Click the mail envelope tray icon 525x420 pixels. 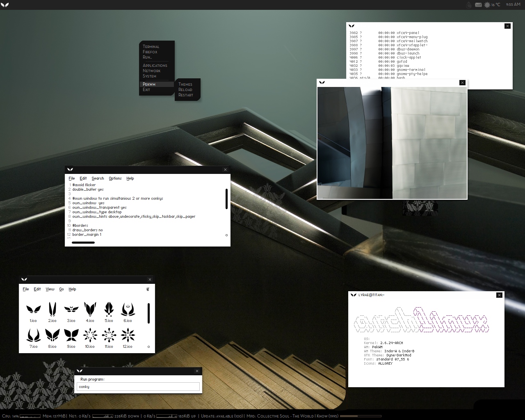(x=478, y=5)
